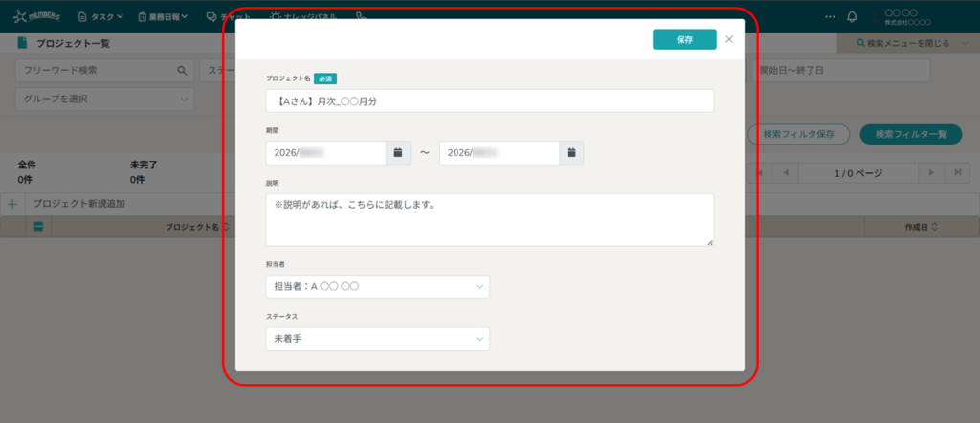
Task: Open the チャット menu item
Action: (x=229, y=17)
